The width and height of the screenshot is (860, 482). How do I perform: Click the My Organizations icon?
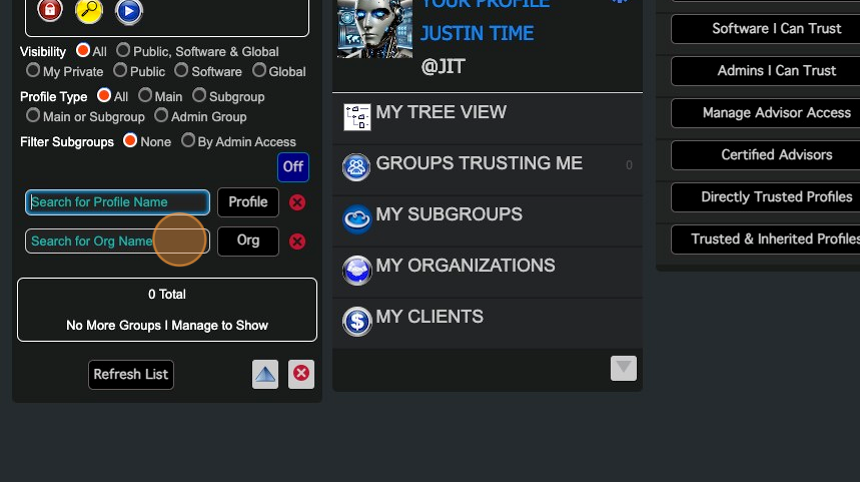(x=357, y=270)
